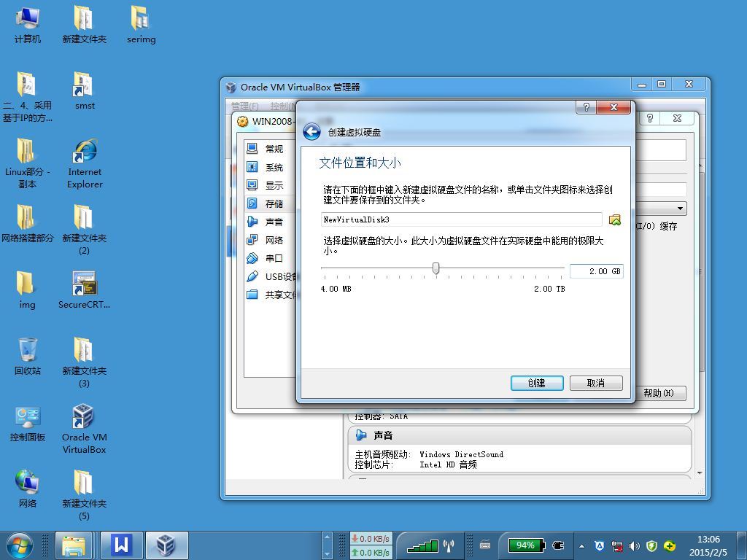Switch to VirtualBox taskbar button

click(x=166, y=545)
